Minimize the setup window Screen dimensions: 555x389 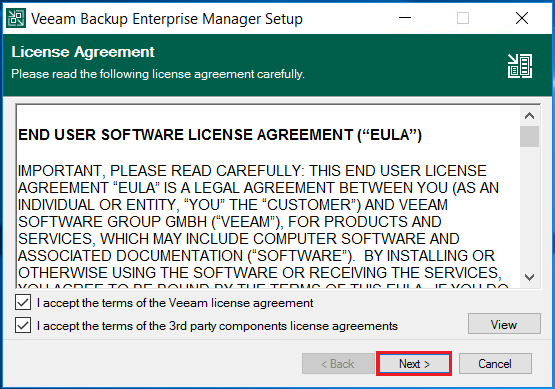point(405,18)
